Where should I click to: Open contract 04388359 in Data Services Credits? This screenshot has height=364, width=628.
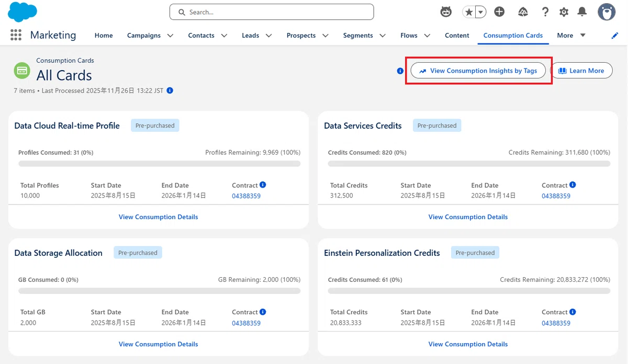pyautogui.click(x=556, y=196)
